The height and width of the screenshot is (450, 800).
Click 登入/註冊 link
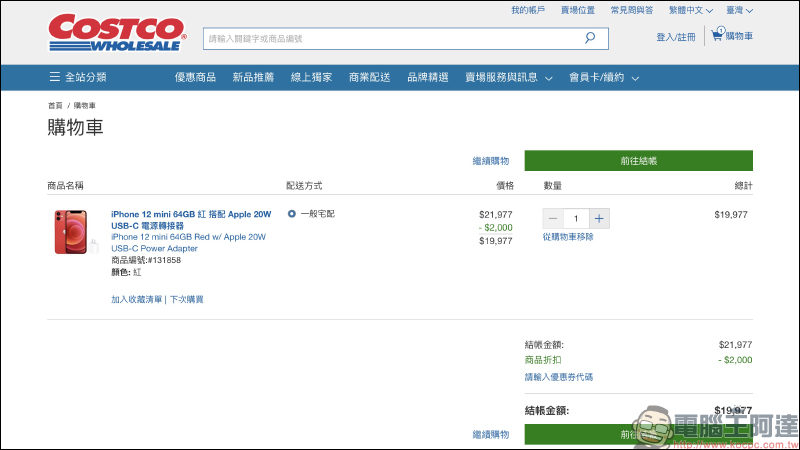pyautogui.click(x=676, y=37)
